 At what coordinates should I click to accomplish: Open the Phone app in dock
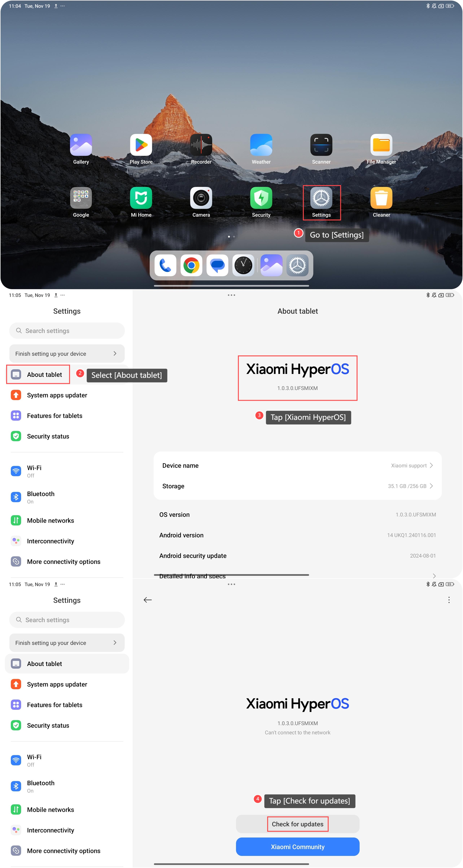(165, 265)
